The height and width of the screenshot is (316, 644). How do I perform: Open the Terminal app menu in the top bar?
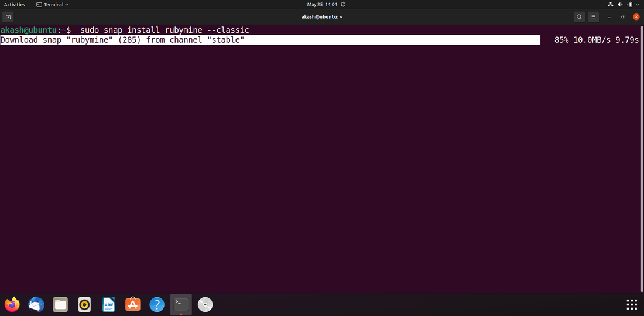pyautogui.click(x=52, y=5)
